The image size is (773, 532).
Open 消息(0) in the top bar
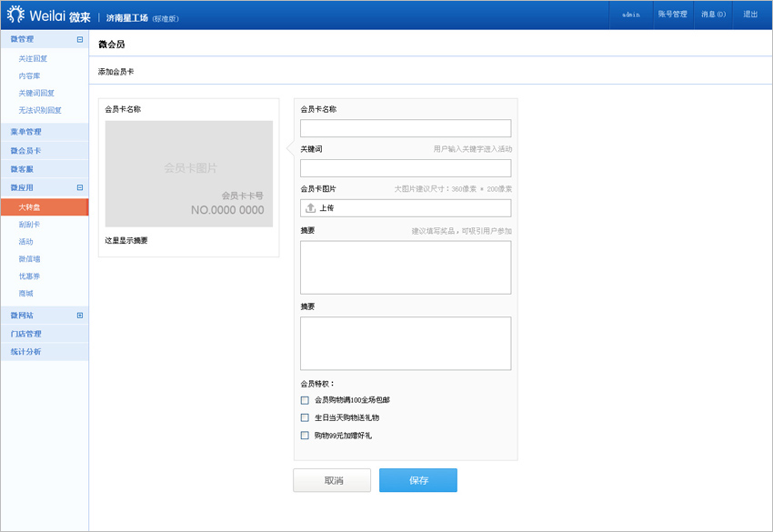coord(713,15)
